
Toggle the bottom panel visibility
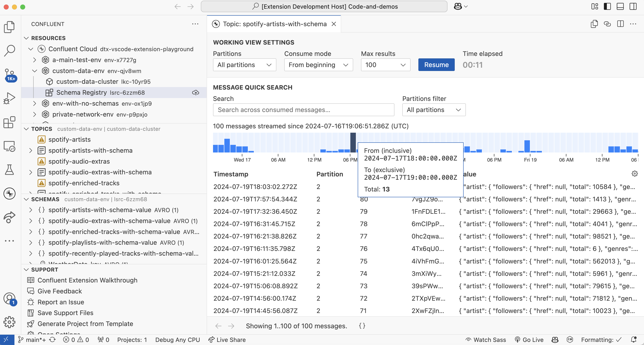click(620, 7)
